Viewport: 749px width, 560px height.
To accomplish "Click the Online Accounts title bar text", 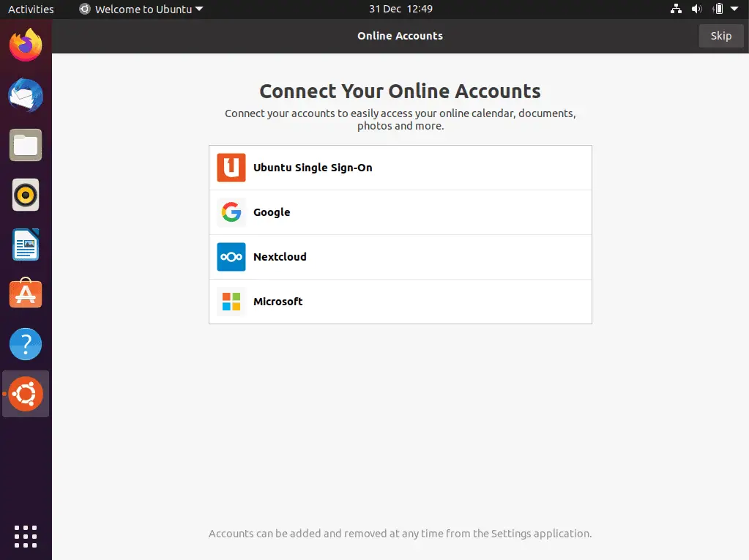I will pyautogui.click(x=400, y=36).
